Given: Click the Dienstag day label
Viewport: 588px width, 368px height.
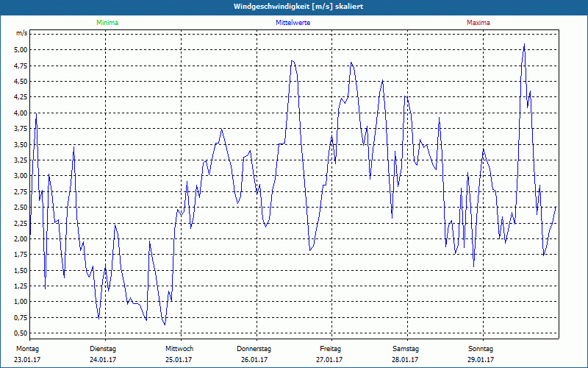Looking at the screenshot, I should click(x=103, y=349).
